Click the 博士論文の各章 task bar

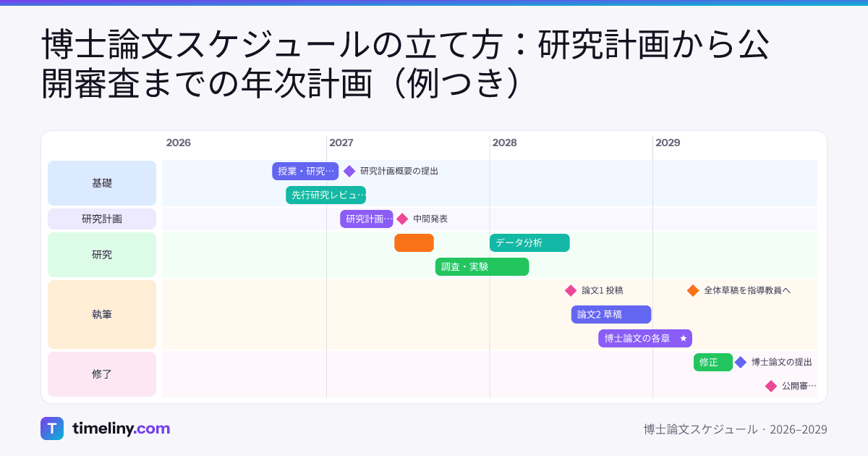[x=645, y=338]
